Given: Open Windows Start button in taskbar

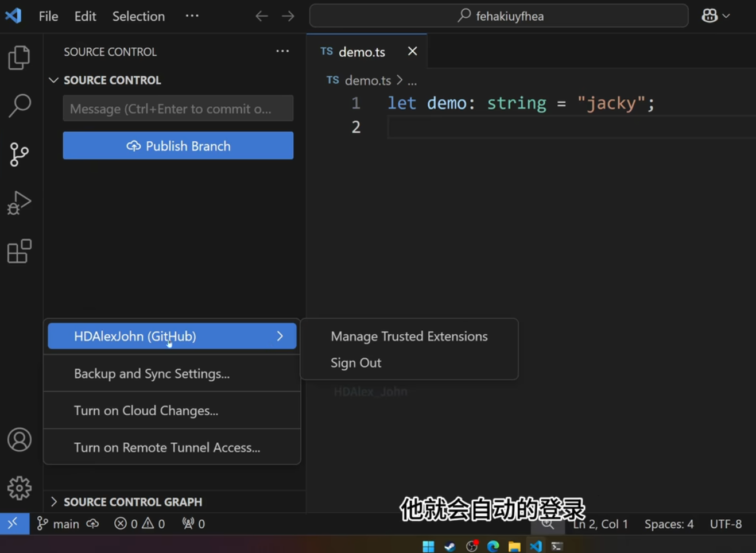Looking at the screenshot, I should point(428,546).
